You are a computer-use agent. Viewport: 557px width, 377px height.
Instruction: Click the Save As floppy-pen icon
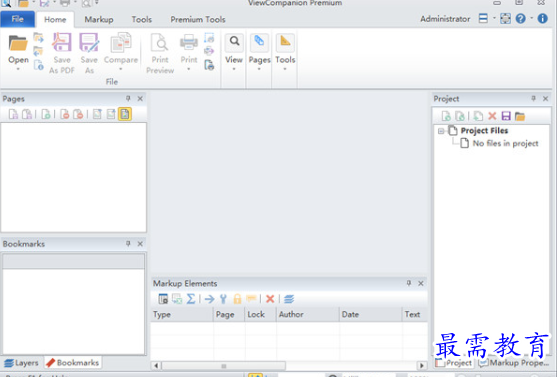(89, 42)
